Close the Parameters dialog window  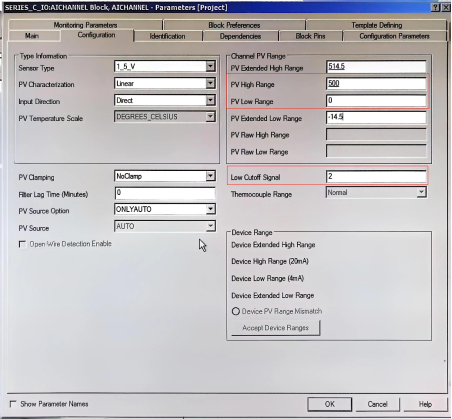click(x=446, y=7)
